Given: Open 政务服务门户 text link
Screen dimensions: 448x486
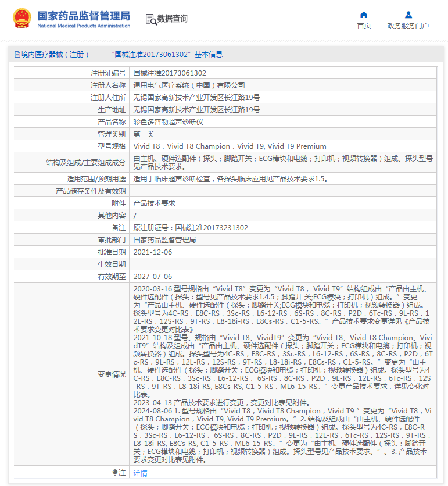Looking at the screenshot, I should tap(408, 26).
